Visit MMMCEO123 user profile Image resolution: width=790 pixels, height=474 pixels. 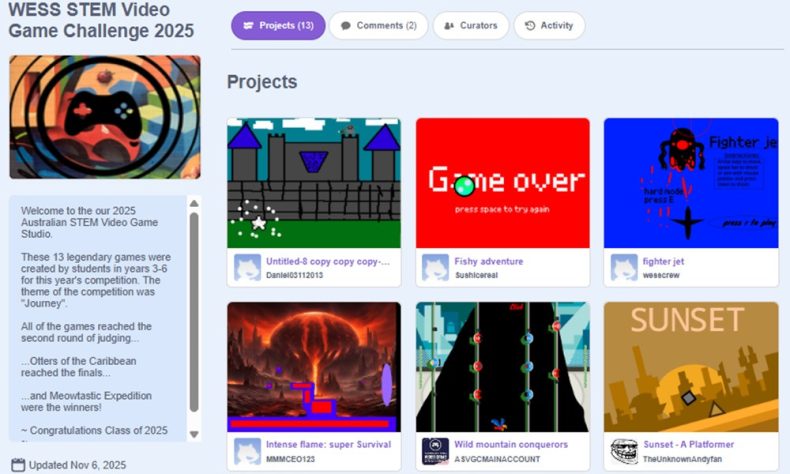[290, 459]
